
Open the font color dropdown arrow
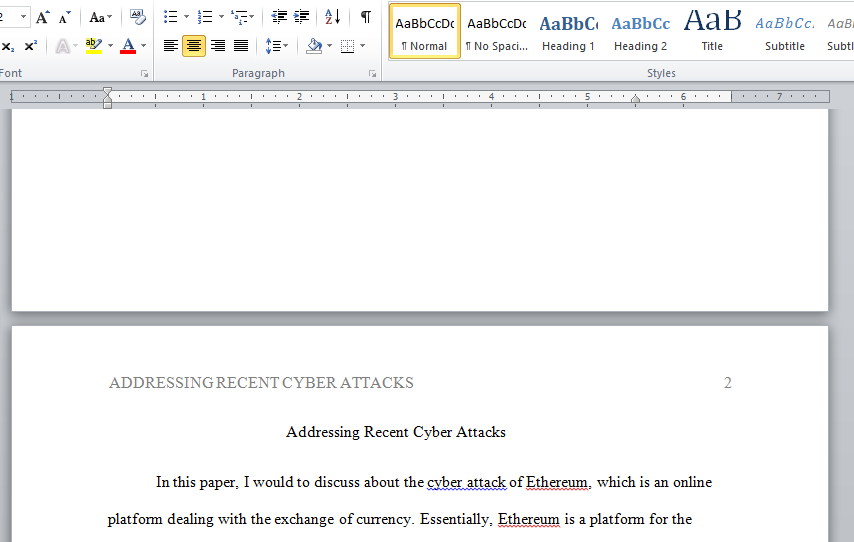tap(144, 46)
